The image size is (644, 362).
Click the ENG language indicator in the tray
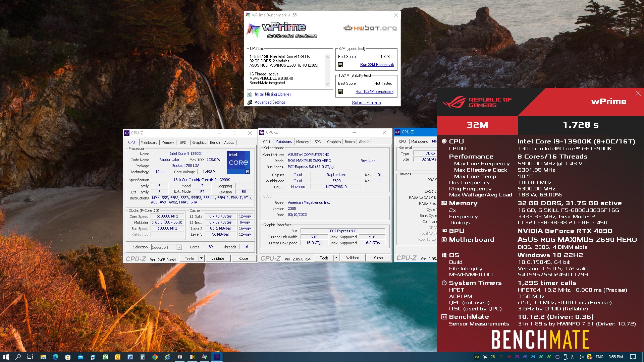click(599, 357)
